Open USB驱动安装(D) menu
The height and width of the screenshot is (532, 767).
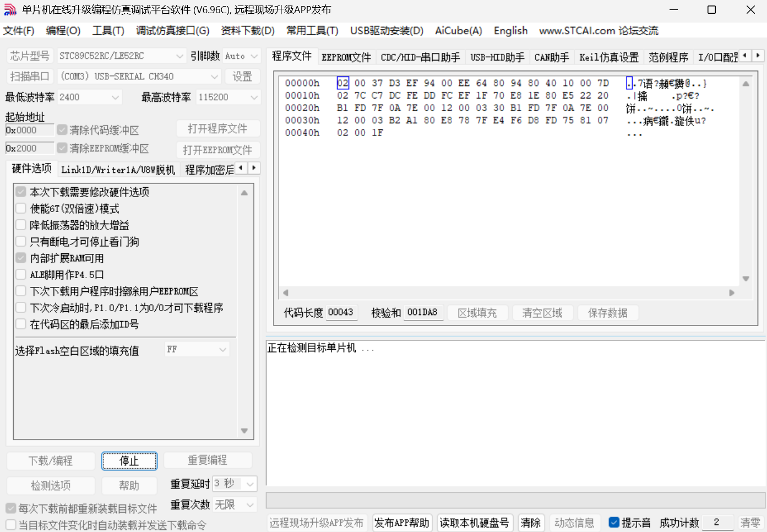(387, 31)
